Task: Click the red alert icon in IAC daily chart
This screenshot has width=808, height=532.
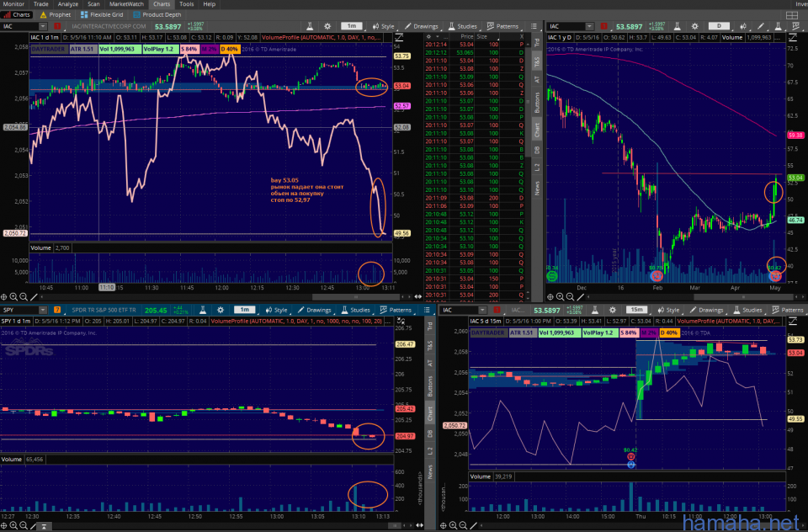Action: pyautogui.click(x=604, y=26)
